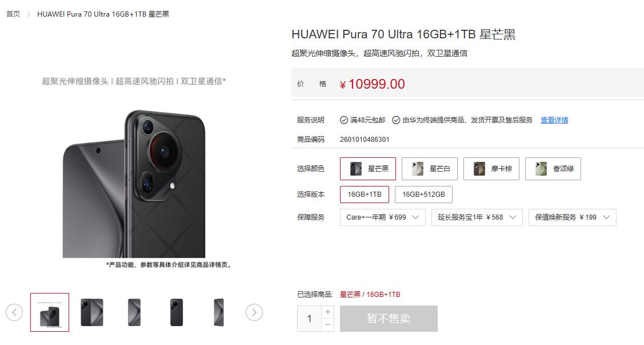This screenshot has height=345, width=644.
Task: Click the next thumbnail arrow
Action: pyautogui.click(x=254, y=312)
